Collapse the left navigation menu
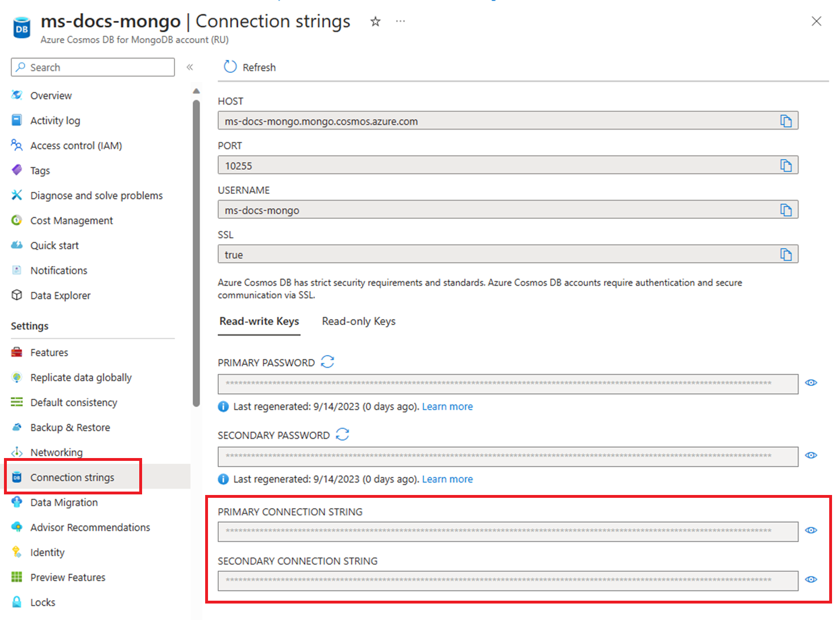The image size is (840, 620). [x=190, y=67]
